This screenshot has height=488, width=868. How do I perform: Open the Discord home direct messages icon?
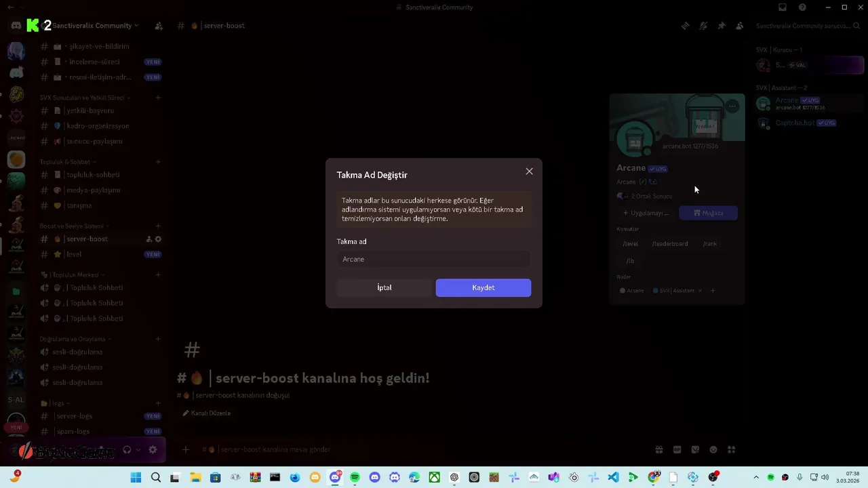click(16, 26)
